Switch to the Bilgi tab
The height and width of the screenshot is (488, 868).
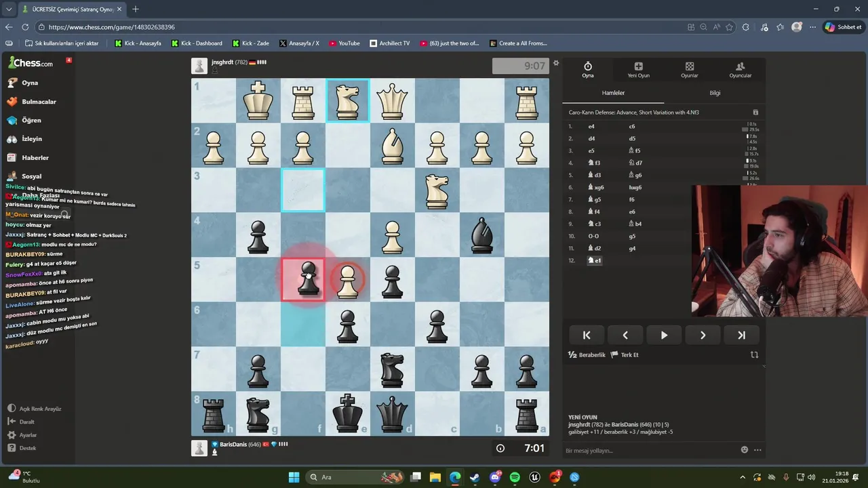tap(715, 93)
